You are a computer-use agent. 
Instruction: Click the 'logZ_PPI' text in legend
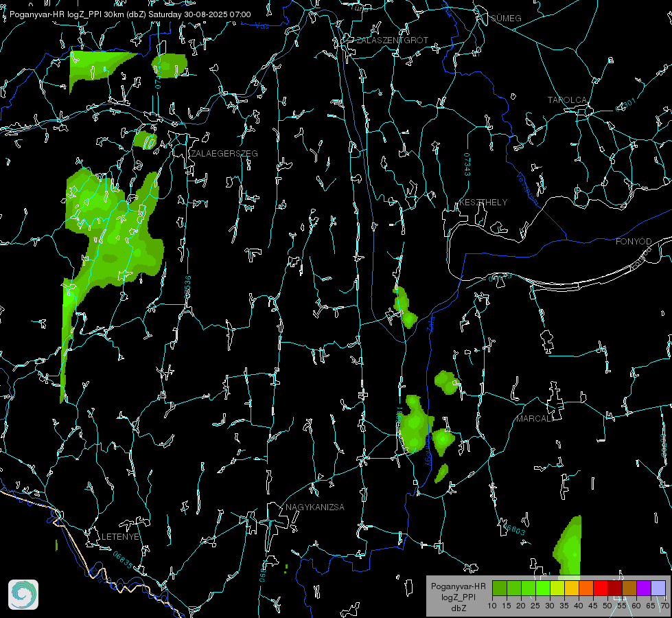coord(458,597)
